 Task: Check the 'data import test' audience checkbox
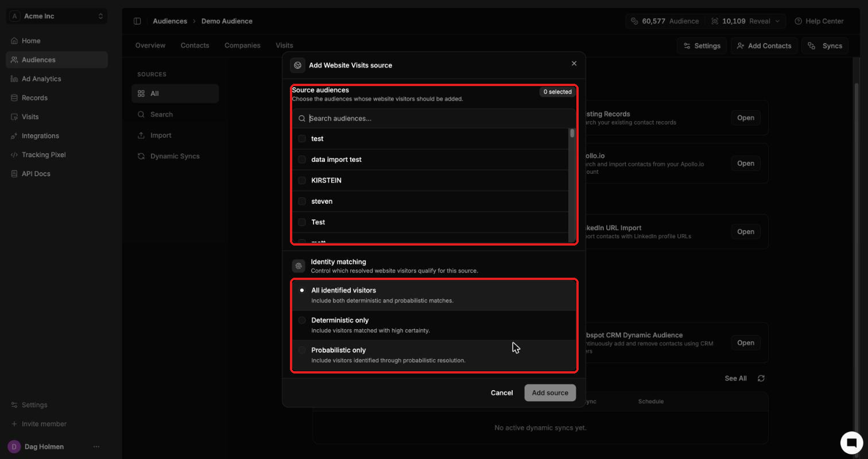pos(302,160)
